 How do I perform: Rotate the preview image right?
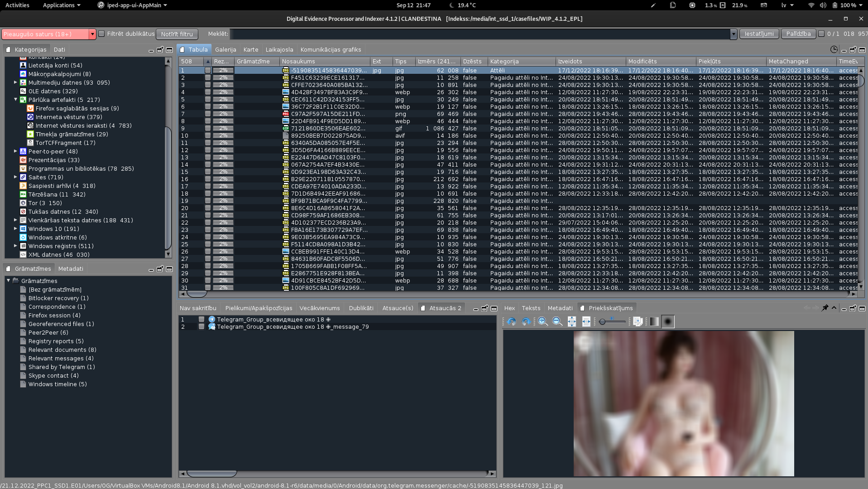coord(526,321)
